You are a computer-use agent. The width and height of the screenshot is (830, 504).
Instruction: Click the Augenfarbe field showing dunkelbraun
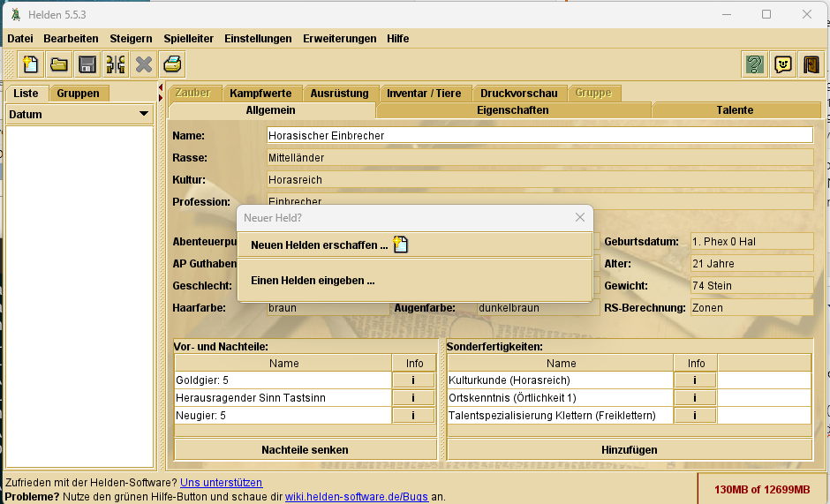(538, 308)
